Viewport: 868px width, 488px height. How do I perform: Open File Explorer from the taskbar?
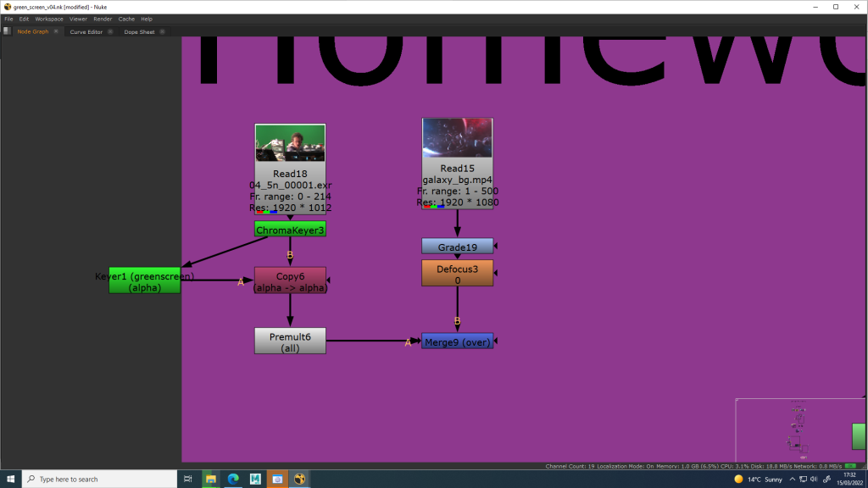pyautogui.click(x=210, y=480)
